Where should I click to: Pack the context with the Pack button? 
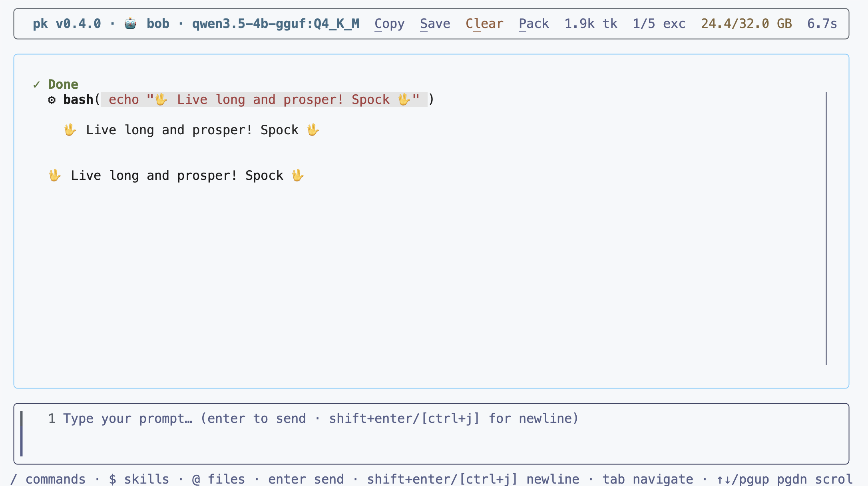coord(534,24)
